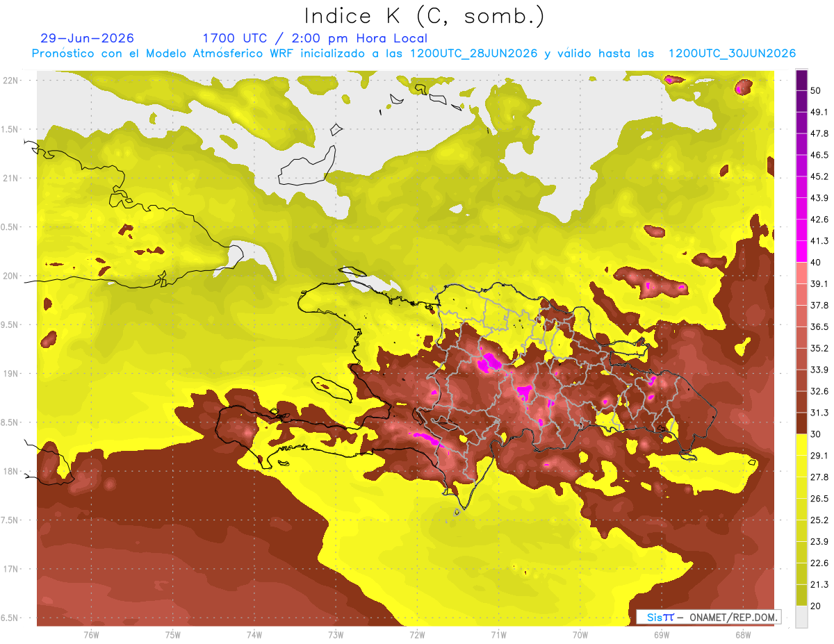This screenshot has width=834, height=644.
Task: Click the 'SisPi - ONAMET/REP.DOM.' credit box
Action: (709, 617)
